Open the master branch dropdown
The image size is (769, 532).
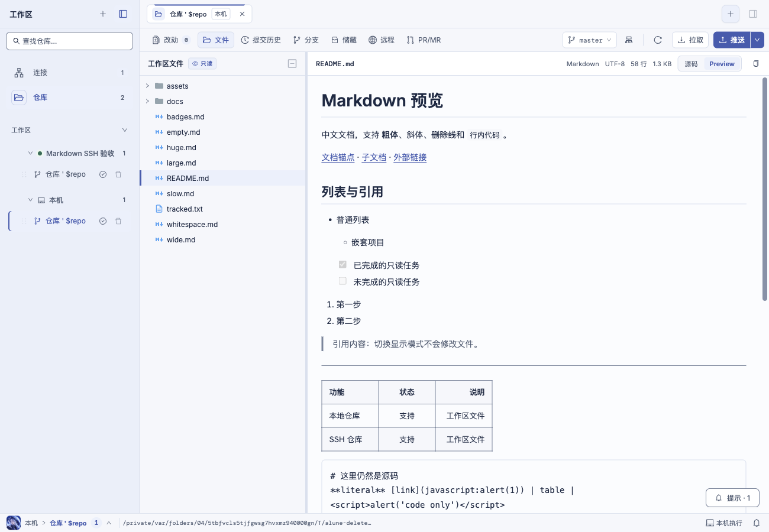pyautogui.click(x=590, y=40)
